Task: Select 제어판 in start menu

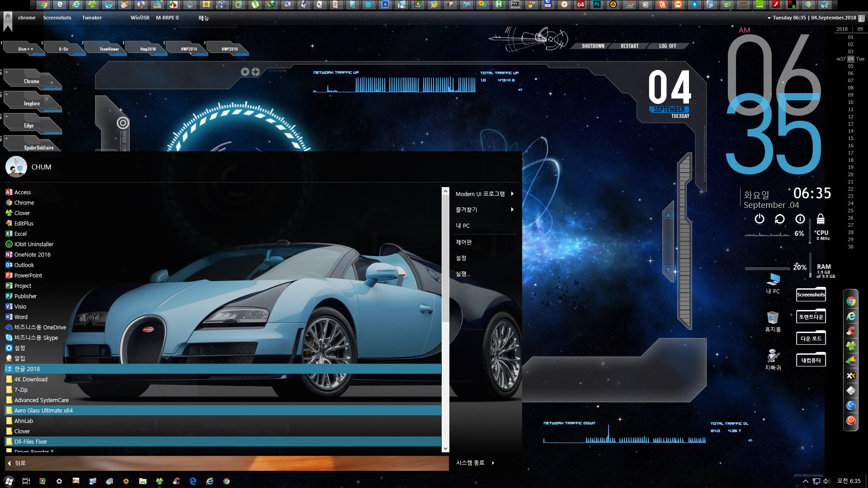Action: click(463, 242)
